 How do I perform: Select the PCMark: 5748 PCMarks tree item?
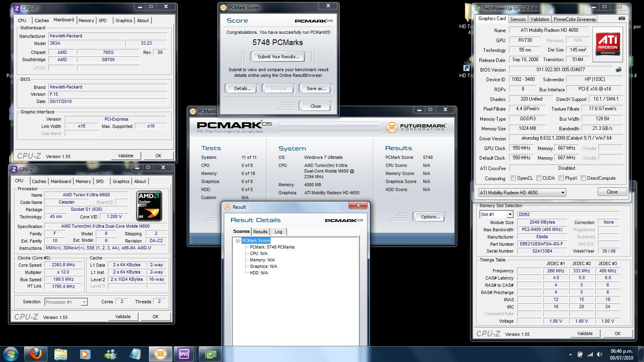click(272, 247)
